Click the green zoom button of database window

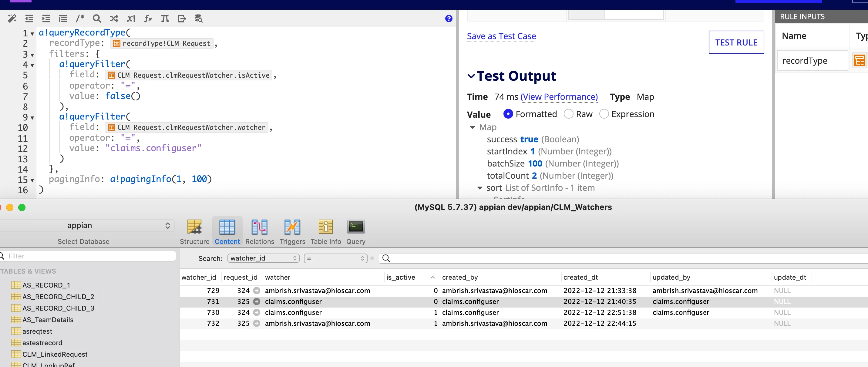22,207
